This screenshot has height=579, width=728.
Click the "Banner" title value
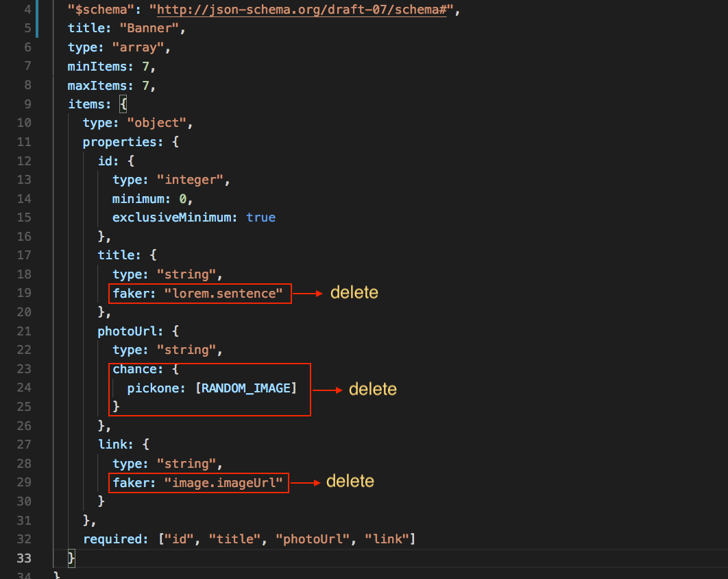click(149, 28)
